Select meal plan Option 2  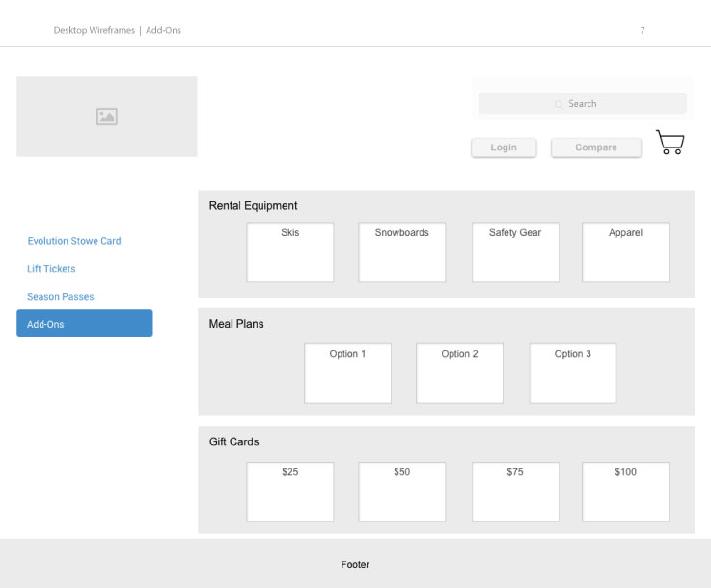point(459,373)
